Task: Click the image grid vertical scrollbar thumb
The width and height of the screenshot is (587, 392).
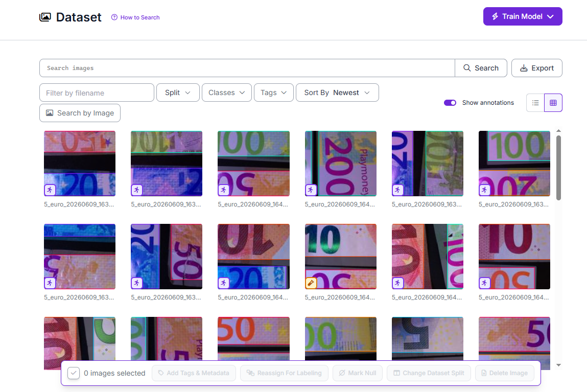Action: click(558, 167)
